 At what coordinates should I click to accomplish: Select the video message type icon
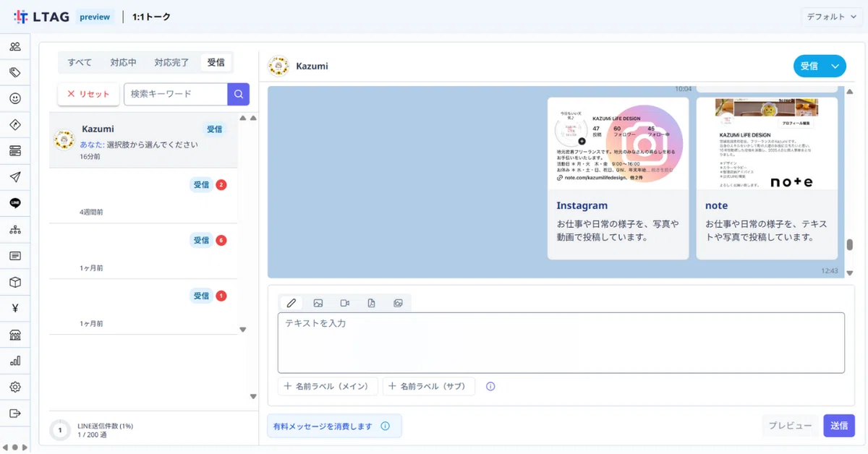pyautogui.click(x=345, y=303)
